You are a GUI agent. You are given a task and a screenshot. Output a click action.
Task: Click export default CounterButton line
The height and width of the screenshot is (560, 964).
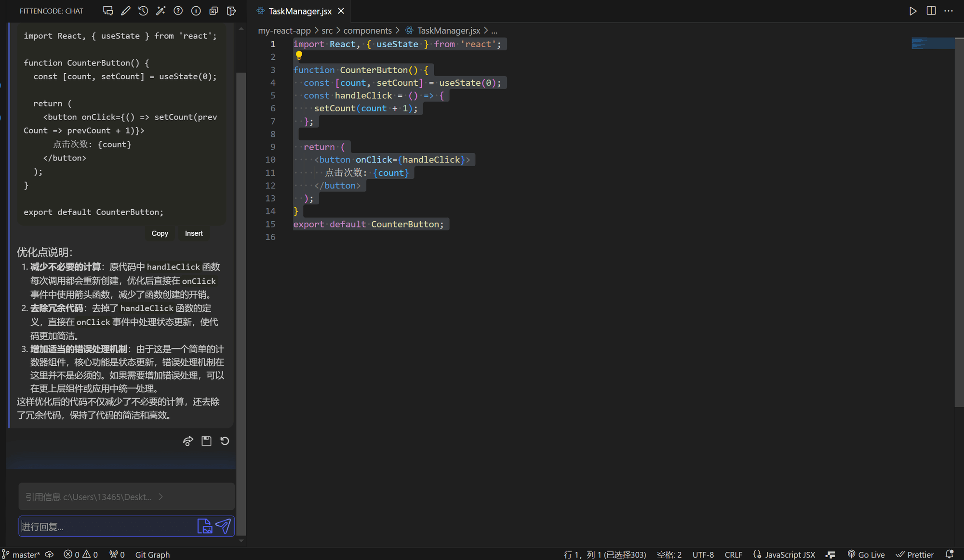[368, 224]
